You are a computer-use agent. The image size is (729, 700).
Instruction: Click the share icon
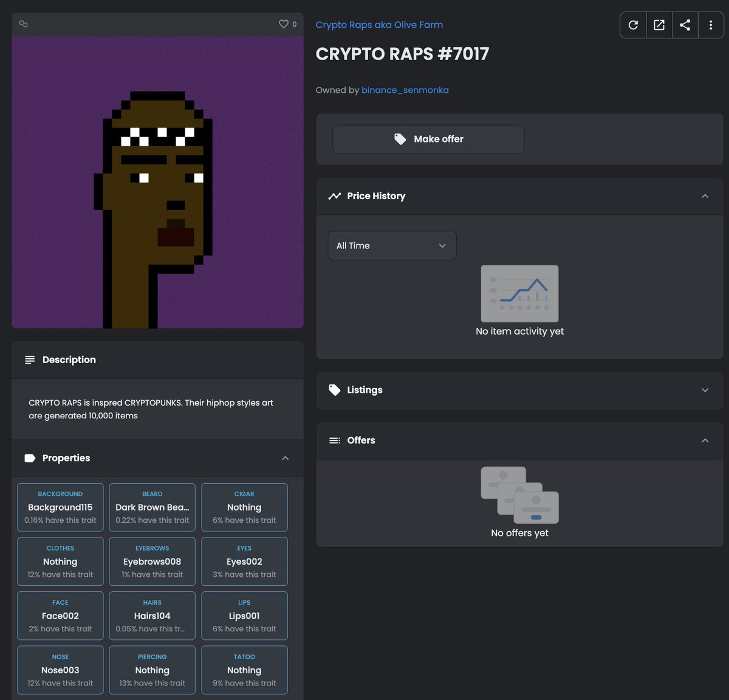[685, 25]
